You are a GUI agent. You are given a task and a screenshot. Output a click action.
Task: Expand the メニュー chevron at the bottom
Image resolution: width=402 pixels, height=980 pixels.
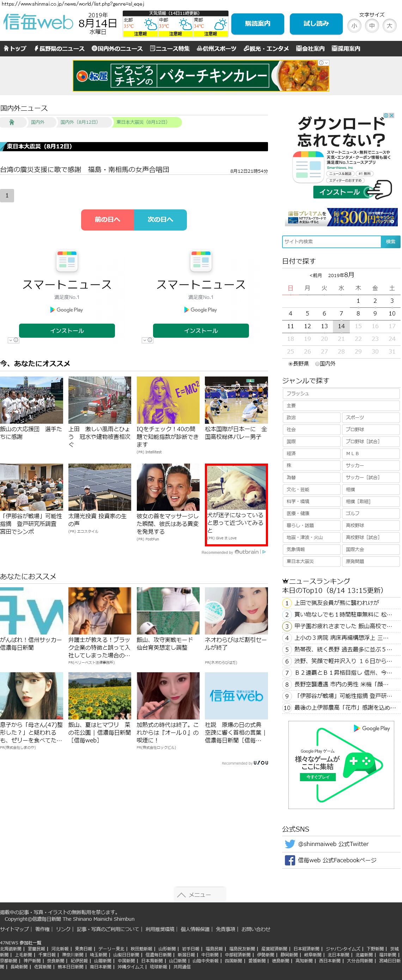[182, 895]
